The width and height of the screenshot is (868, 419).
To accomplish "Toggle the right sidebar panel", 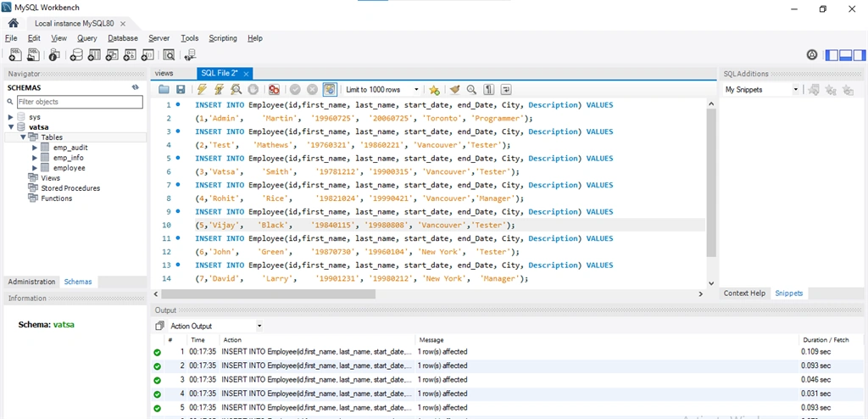I will tap(860, 55).
